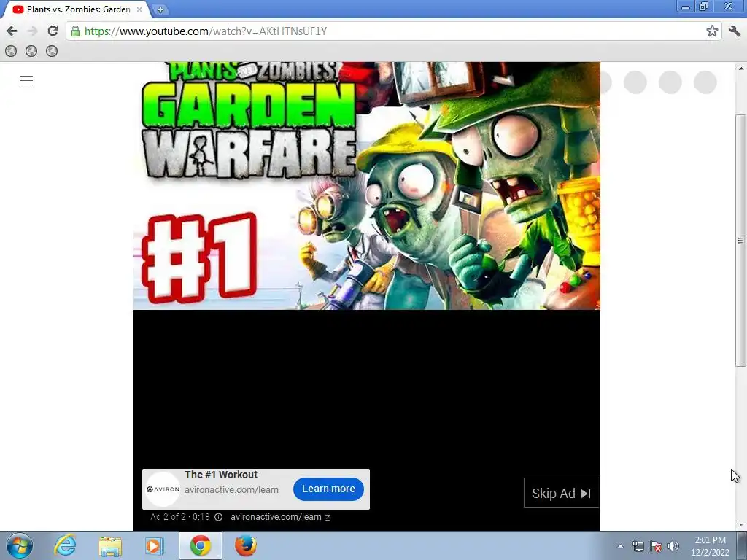Click the Learn more ad button
Viewport: 747px width, 560px height.
pos(328,489)
